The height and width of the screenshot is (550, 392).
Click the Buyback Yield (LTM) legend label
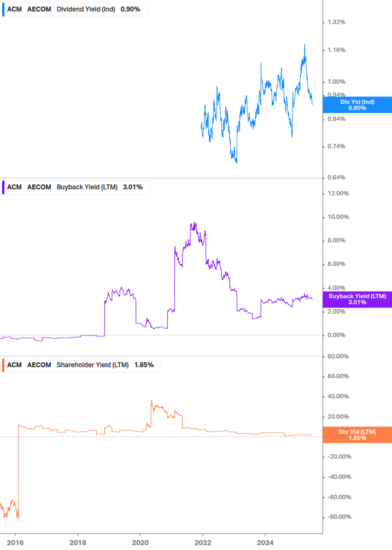point(87,187)
